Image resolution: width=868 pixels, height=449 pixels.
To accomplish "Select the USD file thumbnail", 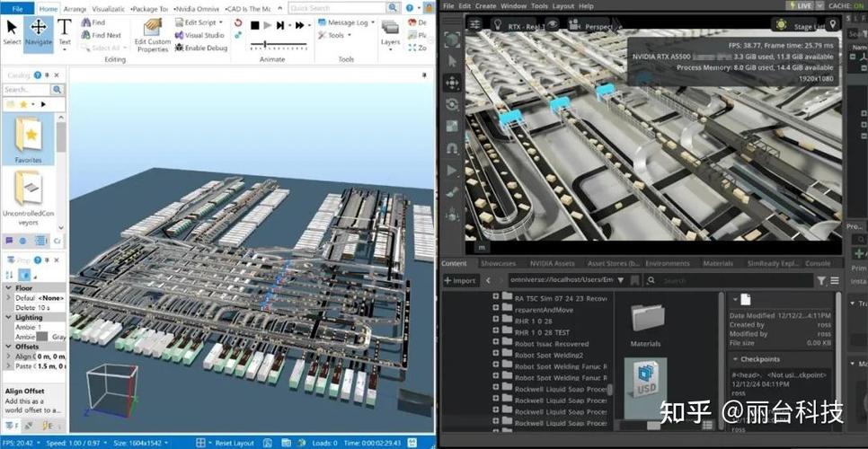I will pos(645,387).
